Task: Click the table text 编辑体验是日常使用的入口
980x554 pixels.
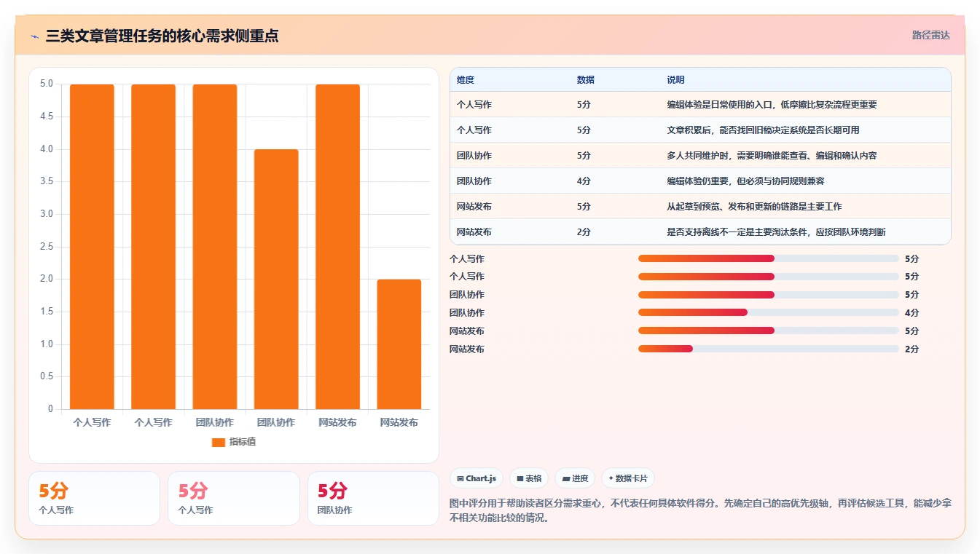Action: point(719,105)
